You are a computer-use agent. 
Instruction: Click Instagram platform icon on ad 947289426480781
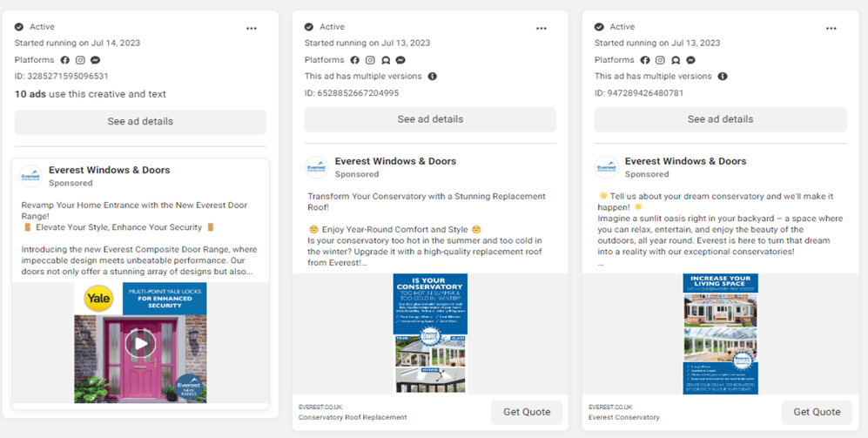tap(661, 60)
